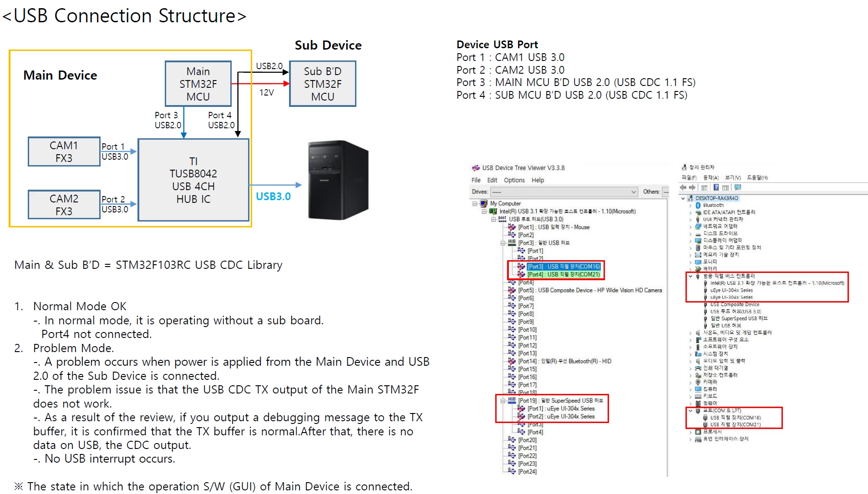Screen dimensions: 868x494
Task: Collapse the Port19 SuperSpeed USB hub node
Action: point(503,401)
